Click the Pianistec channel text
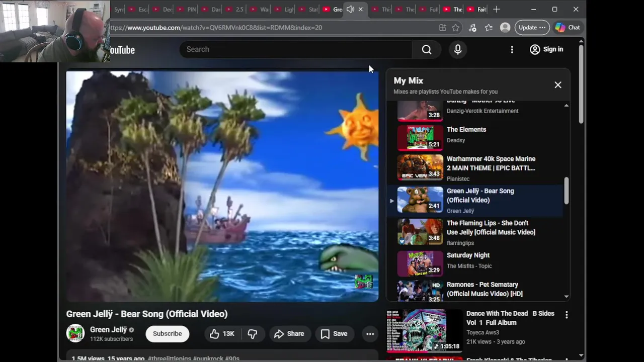The width and height of the screenshot is (644, 362). coord(458,178)
